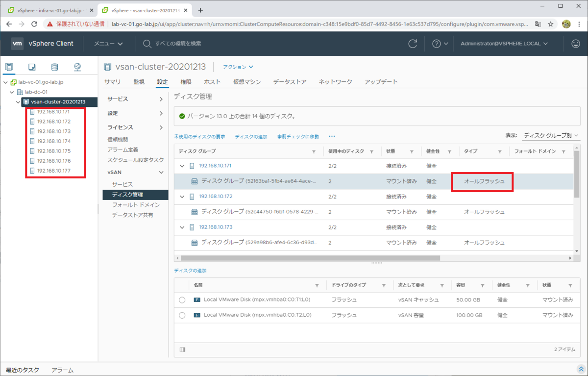Viewport: 588px width, 376px height.
Task: Click the vSphere refresh icon
Action: (413, 44)
